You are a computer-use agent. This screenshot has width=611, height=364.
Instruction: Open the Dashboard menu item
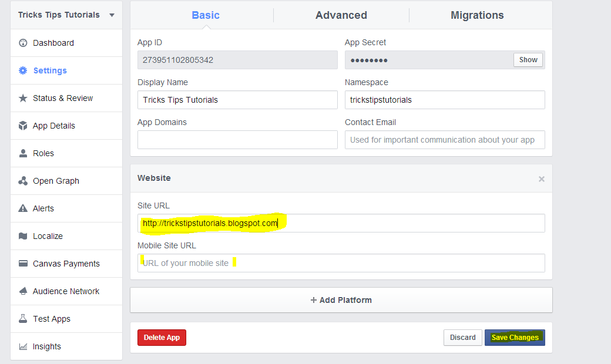click(x=66, y=43)
